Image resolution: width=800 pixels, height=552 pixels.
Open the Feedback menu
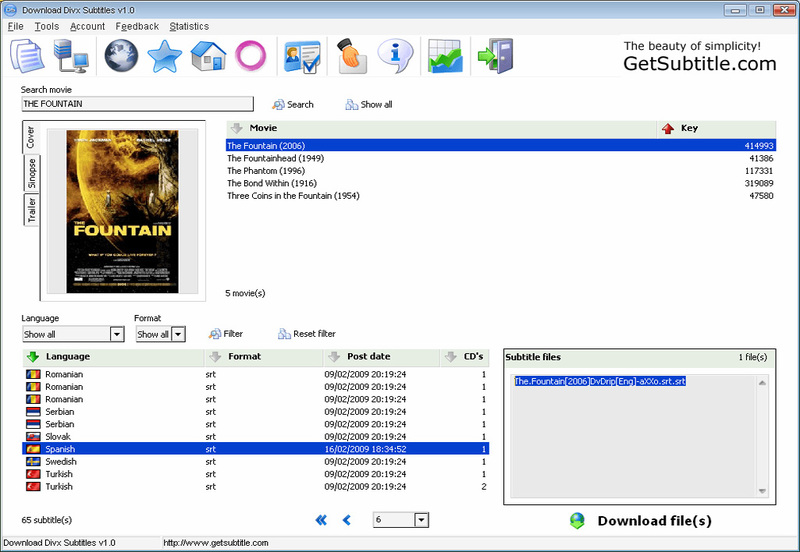[x=137, y=26]
